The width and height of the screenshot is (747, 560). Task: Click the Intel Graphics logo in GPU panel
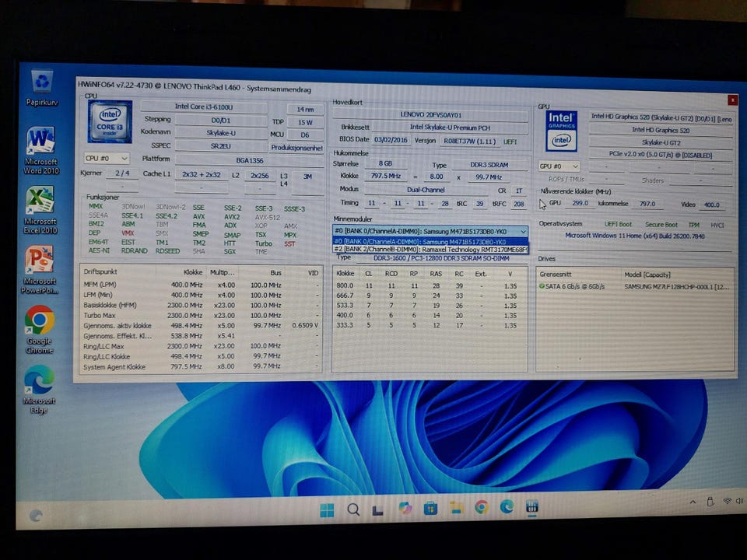click(561, 131)
